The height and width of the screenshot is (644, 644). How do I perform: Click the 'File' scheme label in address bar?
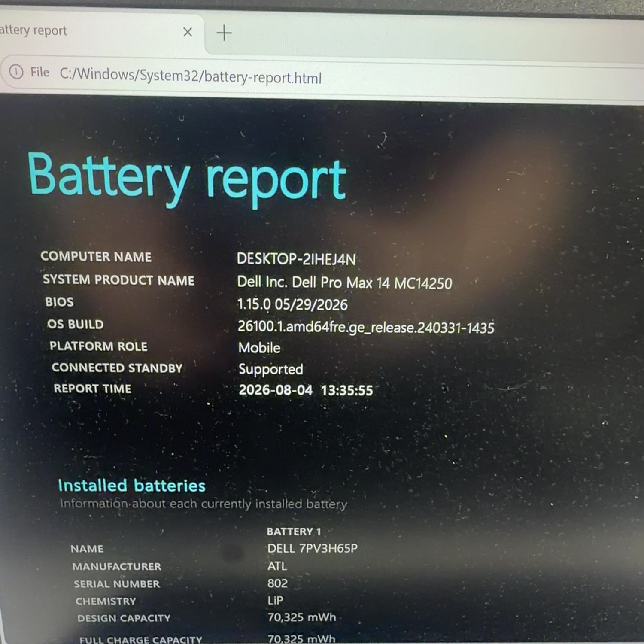40,72
